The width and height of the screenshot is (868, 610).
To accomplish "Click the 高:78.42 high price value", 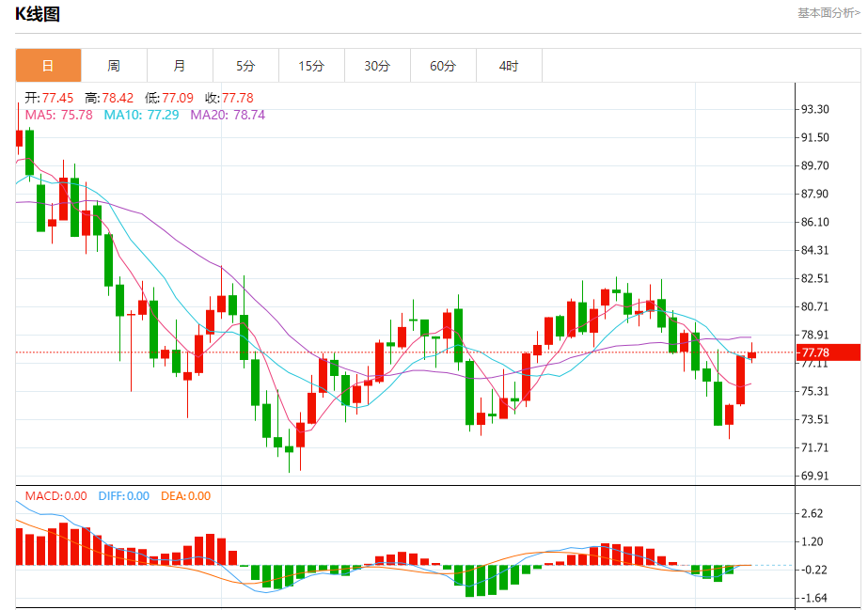I will pyautogui.click(x=109, y=98).
